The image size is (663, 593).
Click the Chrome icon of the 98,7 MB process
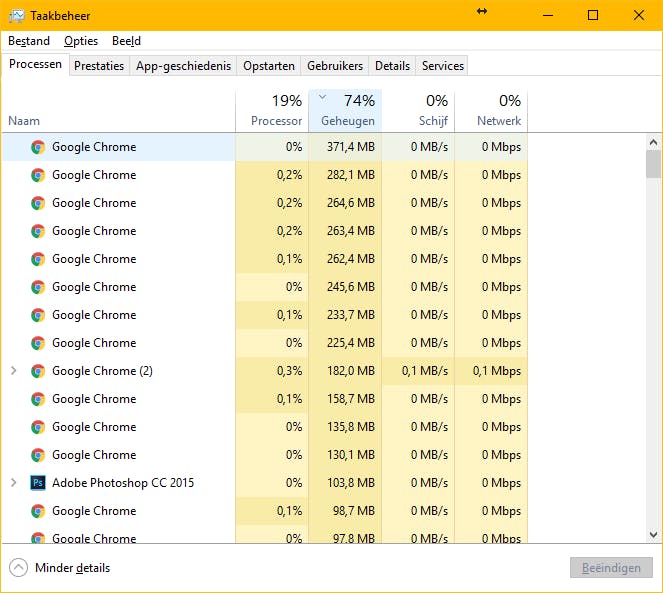click(38, 511)
